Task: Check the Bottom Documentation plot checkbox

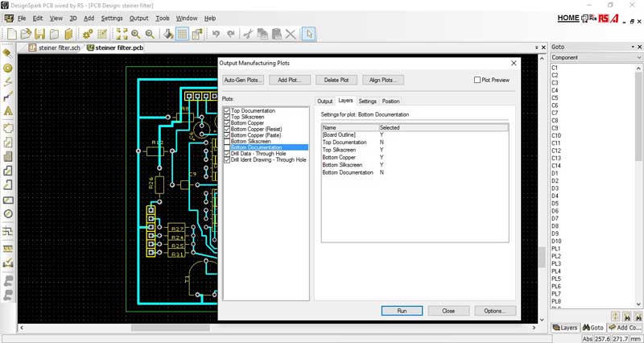Action: 227,147
